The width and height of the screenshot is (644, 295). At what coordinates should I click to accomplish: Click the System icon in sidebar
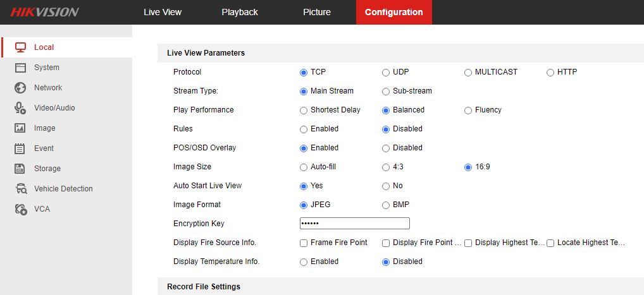(x=20, y=68)
